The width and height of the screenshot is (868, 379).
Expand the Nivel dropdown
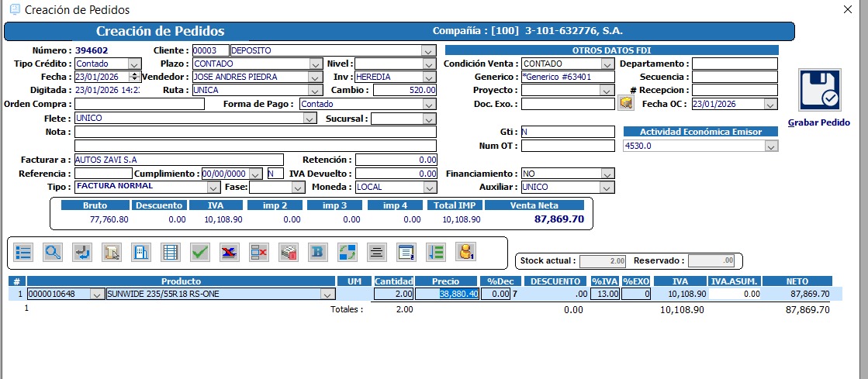(x=428, y=64)
